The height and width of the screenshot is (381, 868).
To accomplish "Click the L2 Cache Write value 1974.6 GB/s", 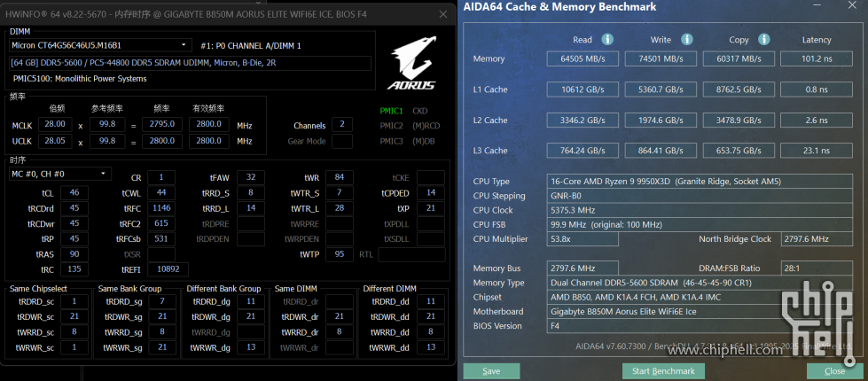I will [x=661, y=120].
